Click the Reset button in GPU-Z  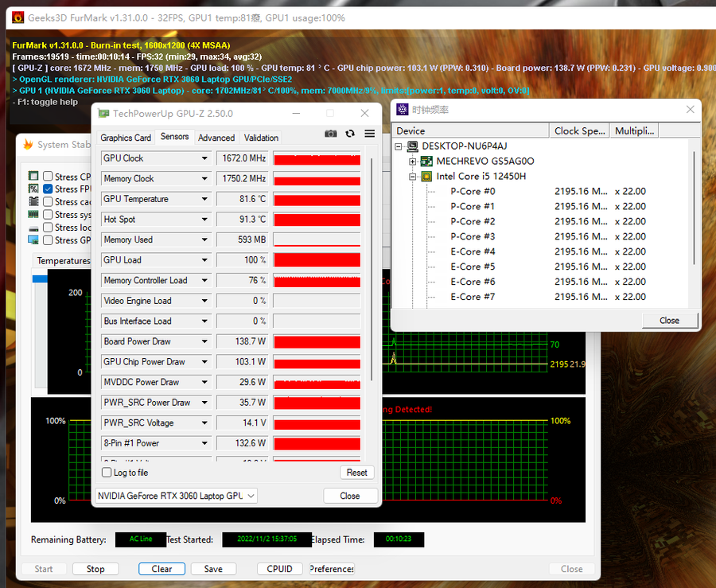coord(356,473)
